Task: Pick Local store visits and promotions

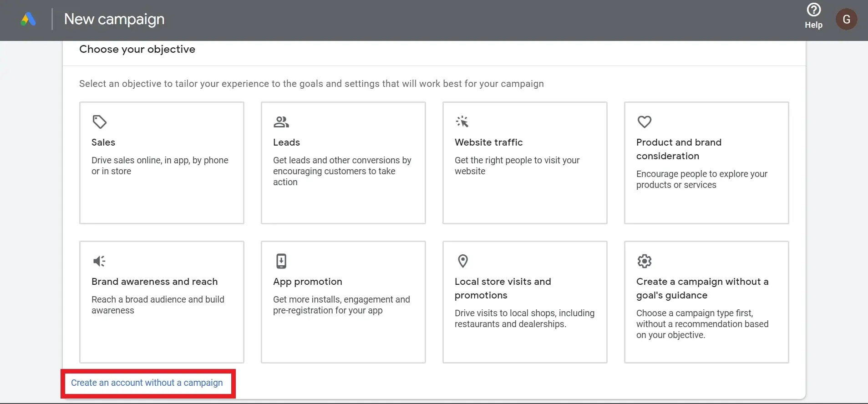Action: tap(503, 288)
